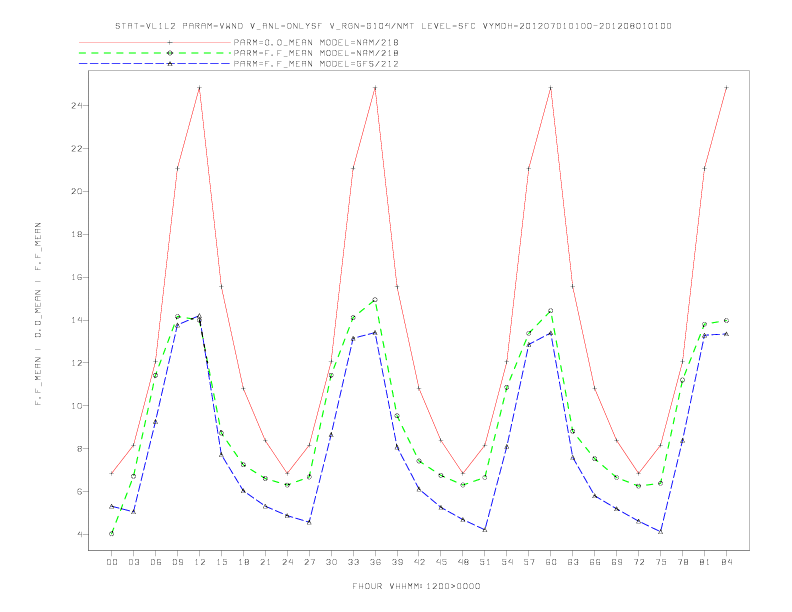Select legend entry PARM=F.F_MEAN MODEL=NAM/218
792x612 pixels.
click(x=316, y=53)
